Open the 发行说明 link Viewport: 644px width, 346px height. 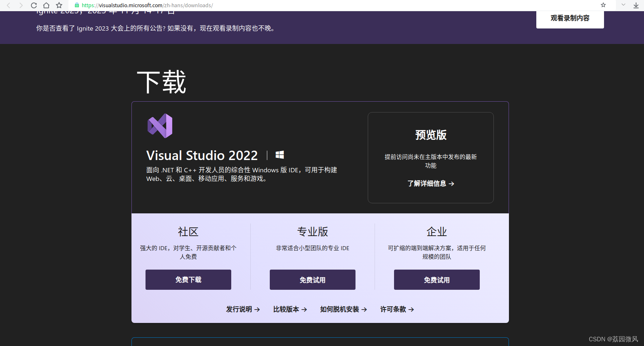[x=243, y=309]
